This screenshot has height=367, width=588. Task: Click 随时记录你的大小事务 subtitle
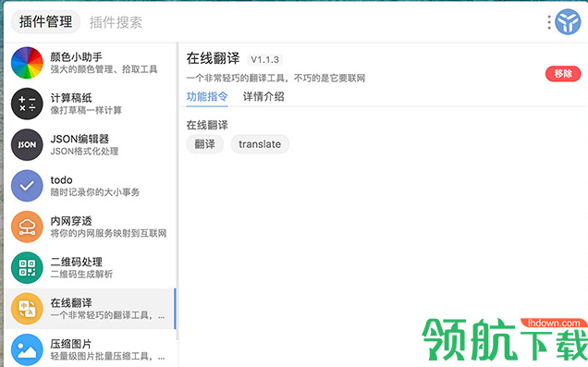click(95, 192)
